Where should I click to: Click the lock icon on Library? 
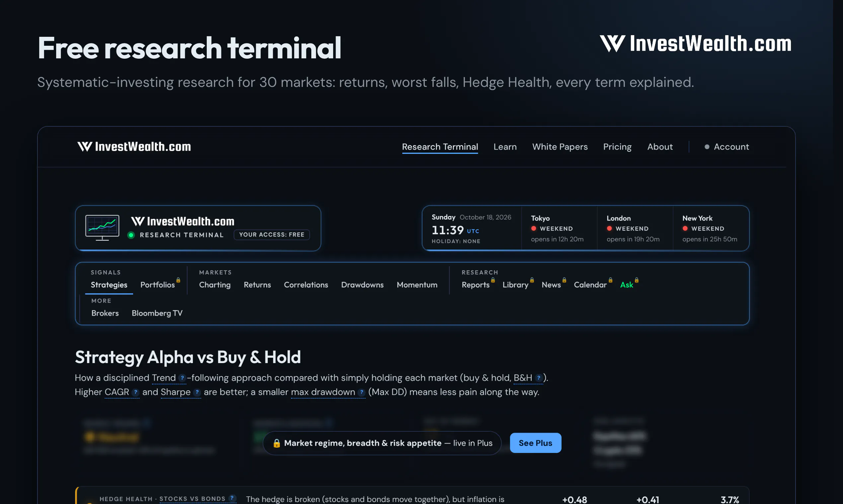pos(532,280)
